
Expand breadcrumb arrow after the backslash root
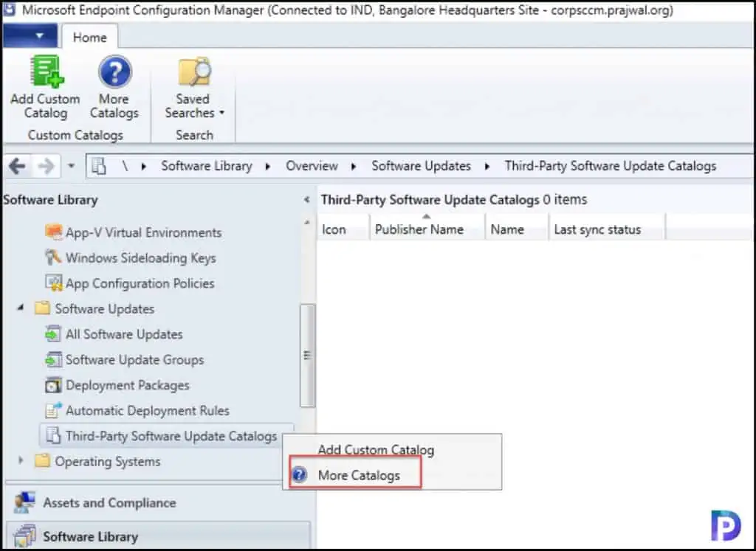[x=144, y=166]
